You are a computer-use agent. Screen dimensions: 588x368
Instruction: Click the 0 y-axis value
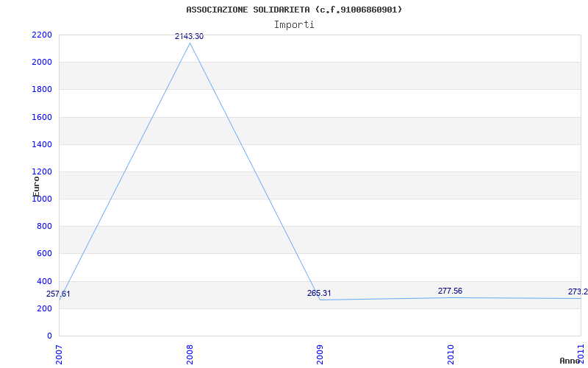(49, 336)
